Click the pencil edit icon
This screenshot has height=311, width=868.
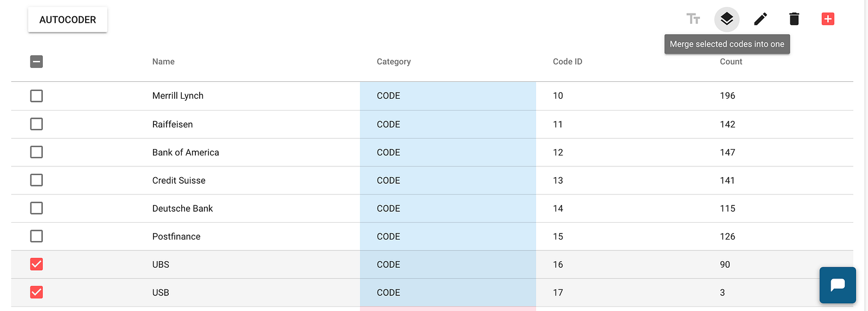click(x=761, y=20)
